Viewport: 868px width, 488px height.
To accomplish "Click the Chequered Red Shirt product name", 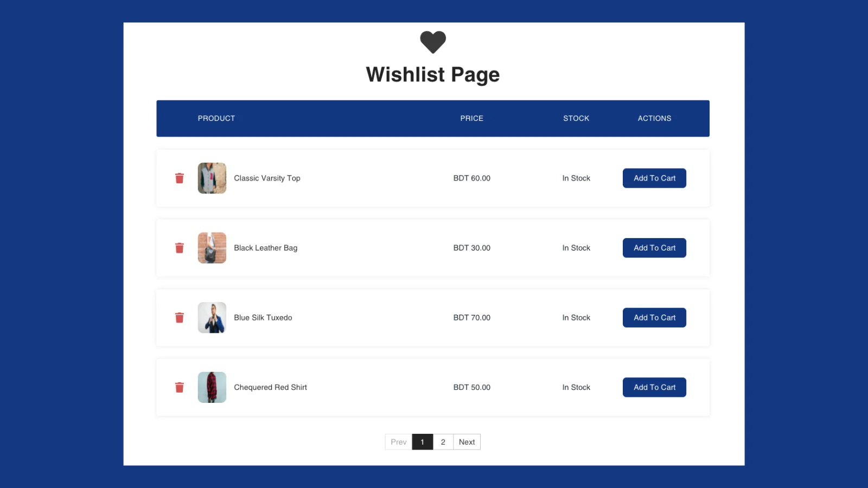I will coord(270,387).
